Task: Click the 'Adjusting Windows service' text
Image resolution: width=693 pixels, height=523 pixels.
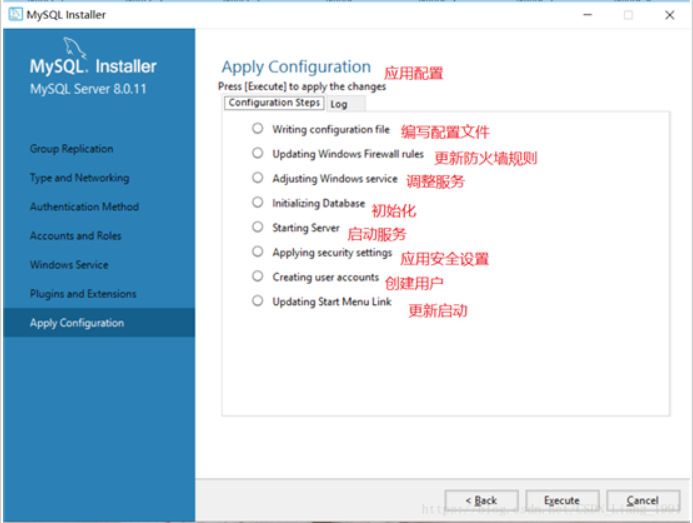Action: tap(335, 179)
